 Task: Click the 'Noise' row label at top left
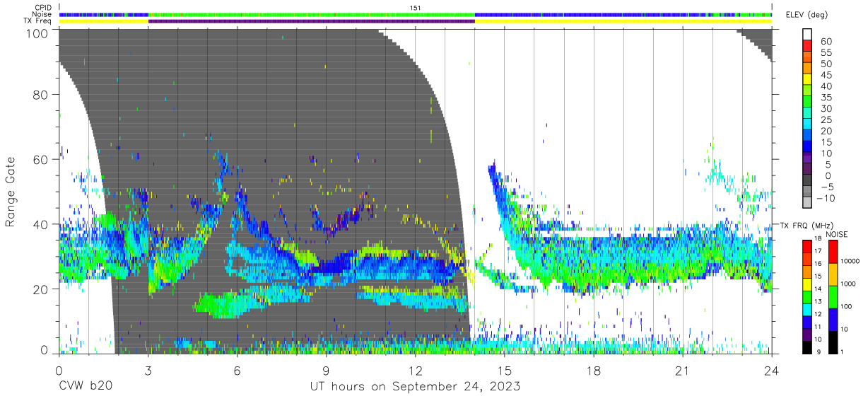[42, 14]
